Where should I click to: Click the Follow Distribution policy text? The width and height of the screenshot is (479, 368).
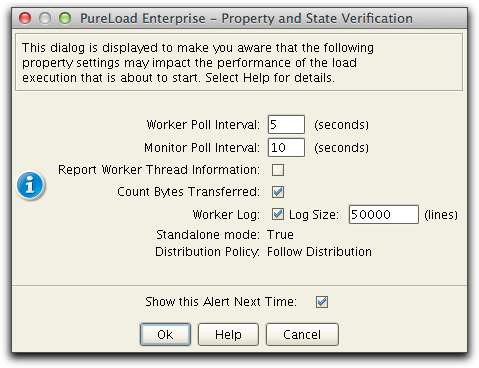point(319,252)
